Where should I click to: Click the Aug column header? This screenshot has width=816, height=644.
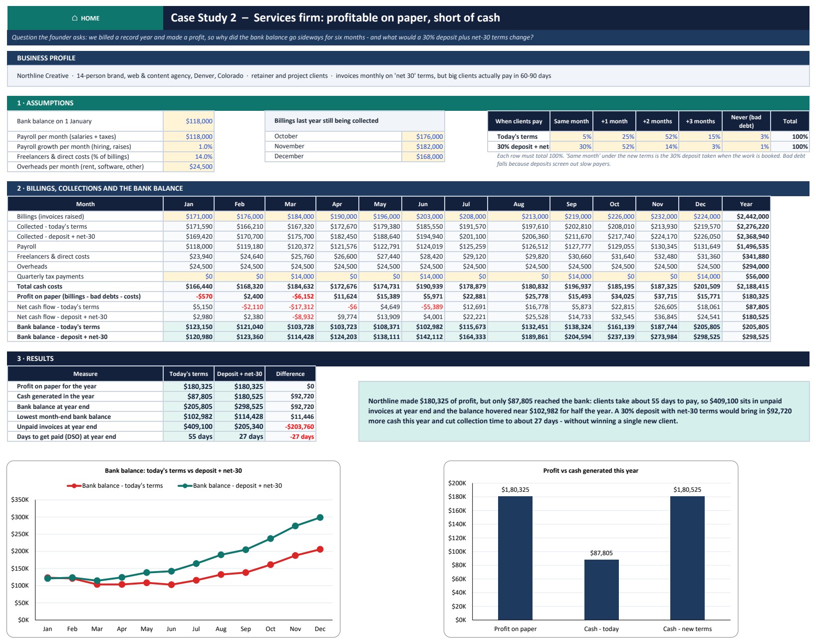[519, 204]
